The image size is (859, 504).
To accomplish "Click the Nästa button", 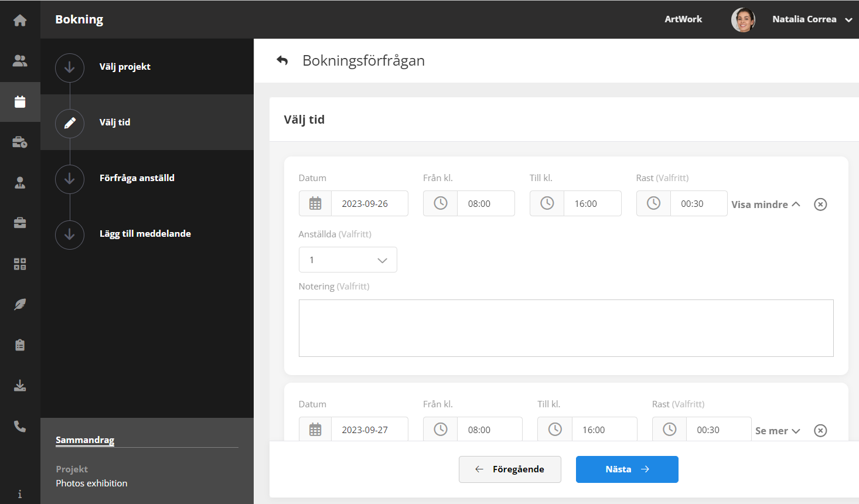I will click(626, 469).
